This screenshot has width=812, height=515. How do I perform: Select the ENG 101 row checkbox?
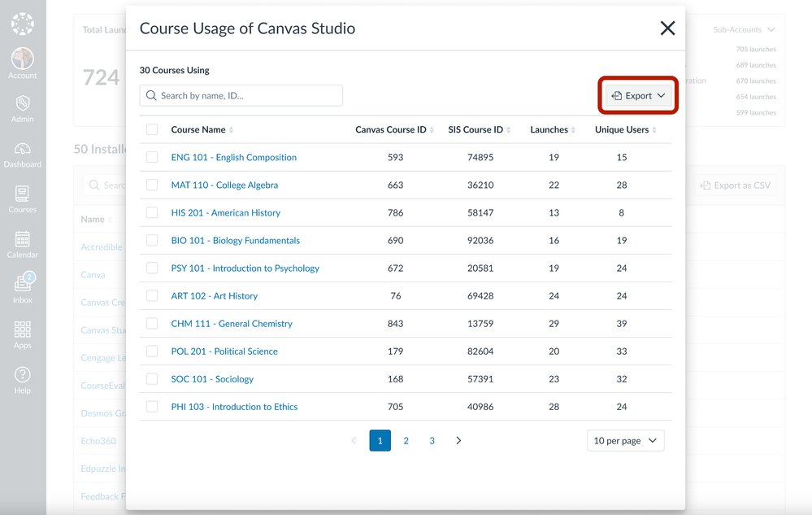[152, 157]
